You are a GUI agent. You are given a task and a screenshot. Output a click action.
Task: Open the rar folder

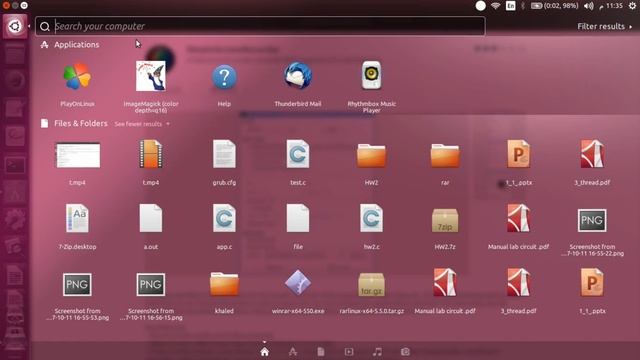(445, 156)
